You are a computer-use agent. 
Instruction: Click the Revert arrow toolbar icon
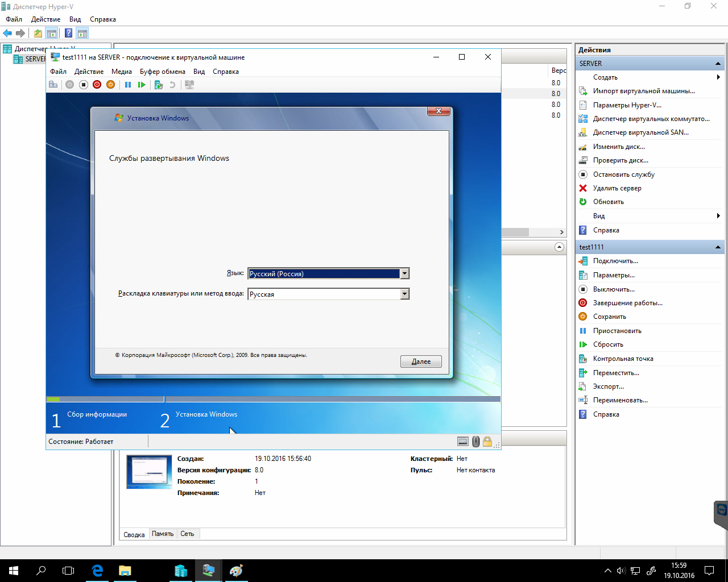[x=172, y=85]
